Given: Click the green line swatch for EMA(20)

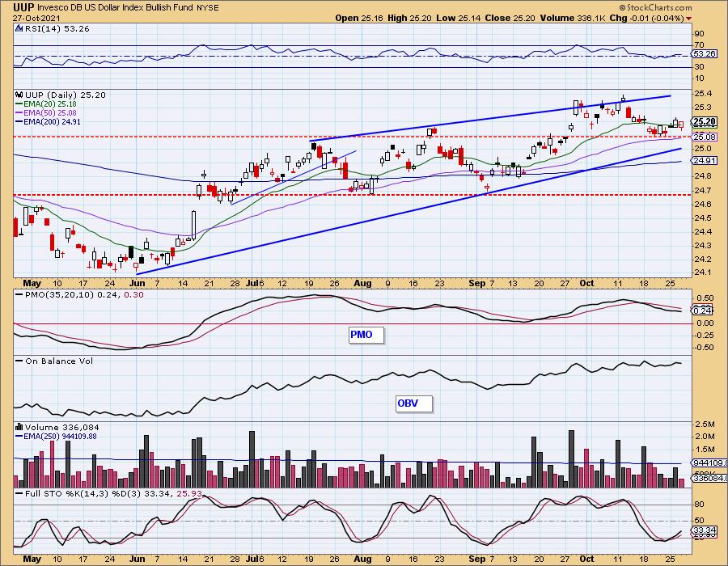Looking at the screenshot, I should (x=19, y=104).
